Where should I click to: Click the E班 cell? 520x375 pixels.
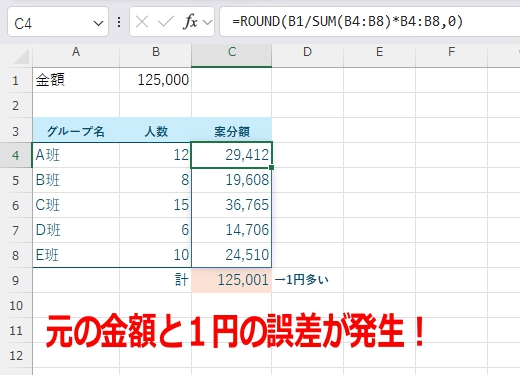(x=76, y=255)
